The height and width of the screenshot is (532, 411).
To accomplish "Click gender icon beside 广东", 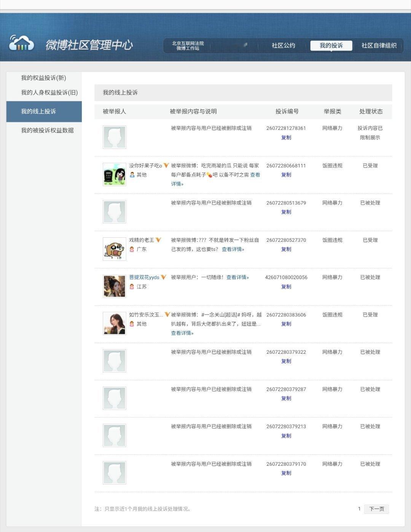I will 132,249.
